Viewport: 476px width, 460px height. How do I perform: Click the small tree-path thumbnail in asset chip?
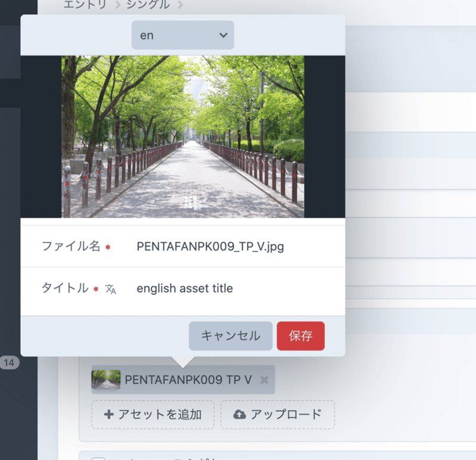pos(106,380)
